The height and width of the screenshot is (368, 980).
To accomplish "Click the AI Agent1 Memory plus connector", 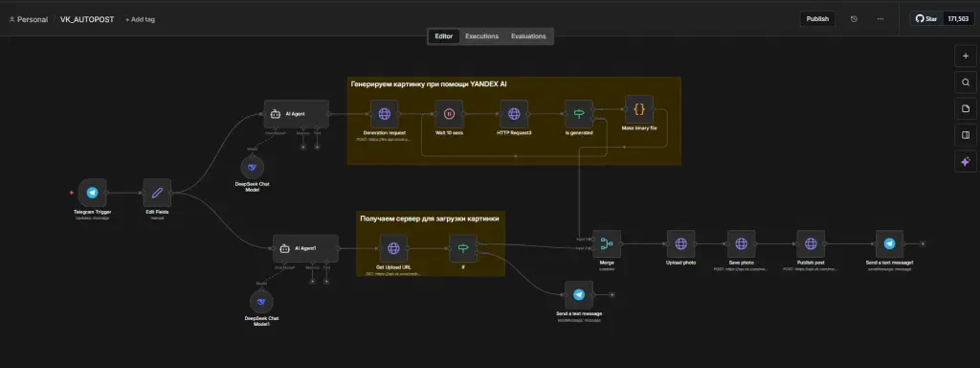I will coord(313,282).
